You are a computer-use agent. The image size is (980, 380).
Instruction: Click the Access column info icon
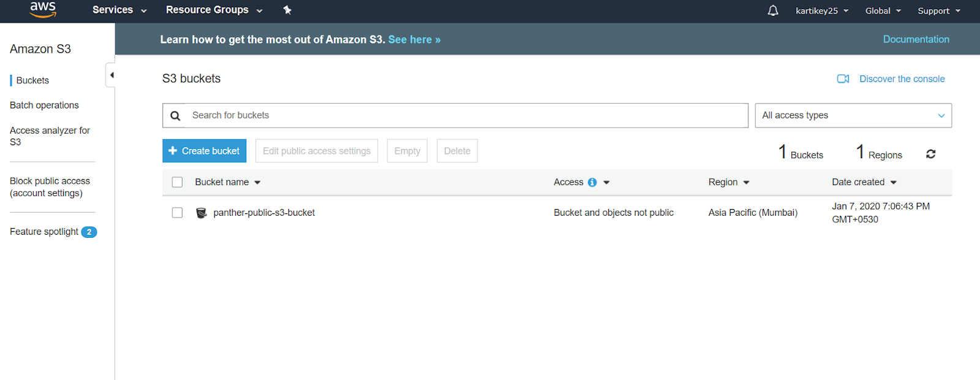[592, 183]
